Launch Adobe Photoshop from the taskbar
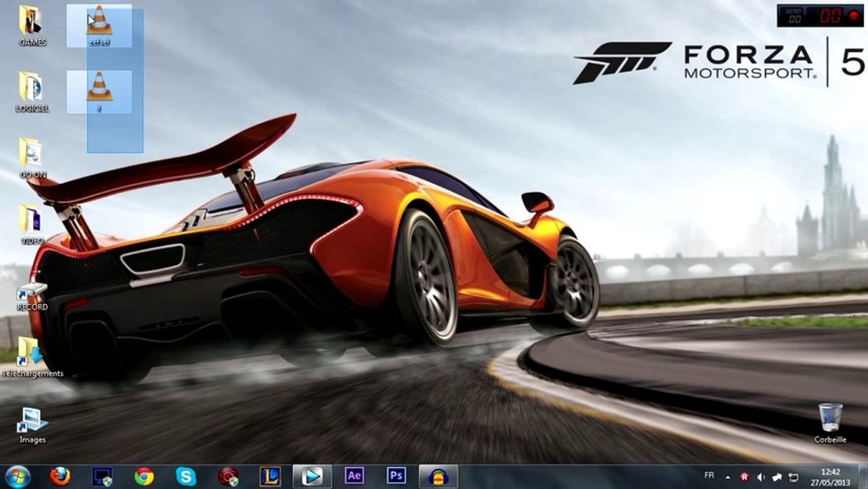 (x=396, y=475)
